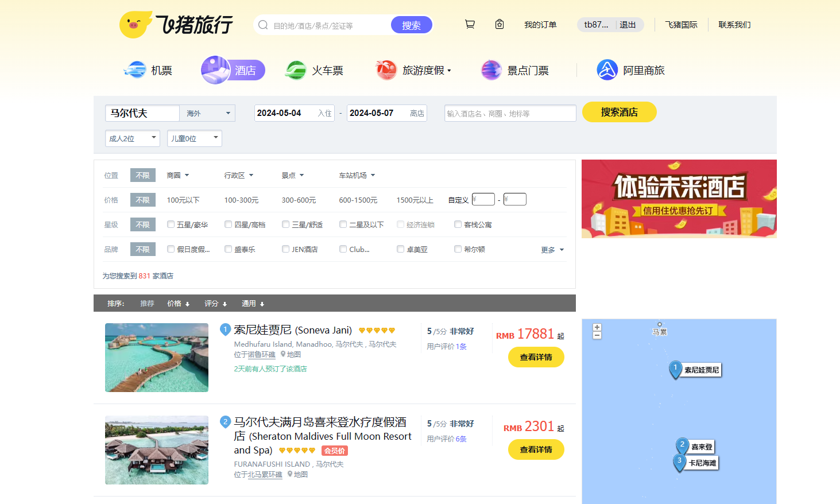The image size is (840, 504).
Task: Click the 机票 flight icon
Action: coord(135,70)
